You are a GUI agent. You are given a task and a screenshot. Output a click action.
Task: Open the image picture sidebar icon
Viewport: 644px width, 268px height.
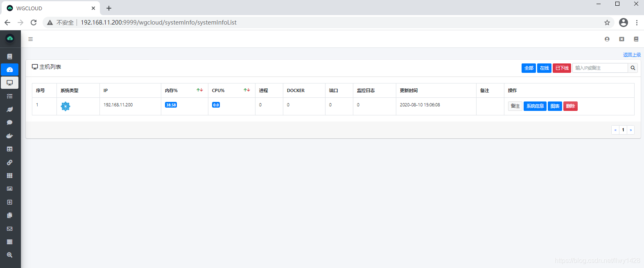coord(10,189)
